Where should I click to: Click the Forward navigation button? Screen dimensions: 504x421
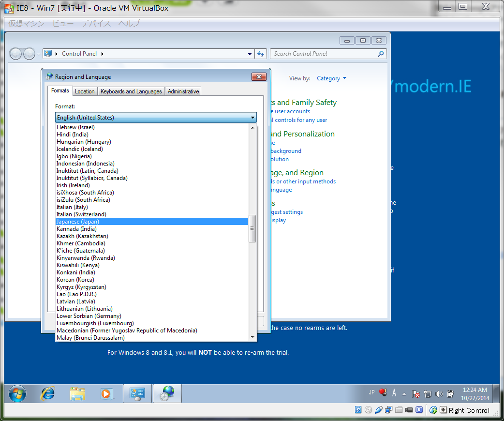click(29, 54)
